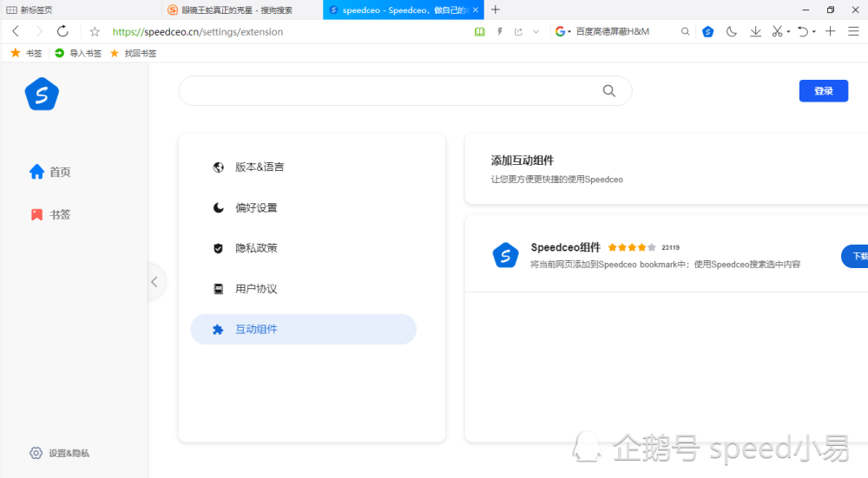Expand the address bar dropdown arrow
Image resolution: width=868 pixels, height=478 pixels.
(x=536, y=32)
